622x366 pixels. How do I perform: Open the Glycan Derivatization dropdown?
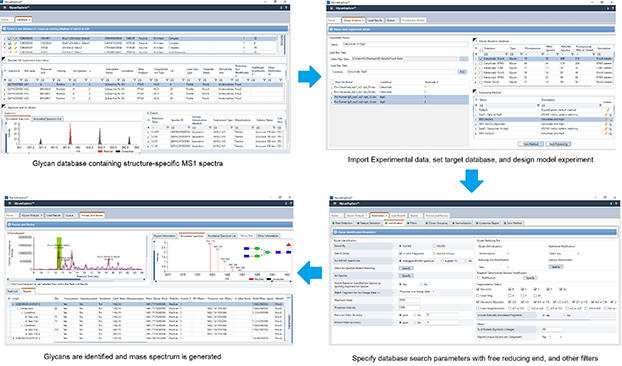493,253
